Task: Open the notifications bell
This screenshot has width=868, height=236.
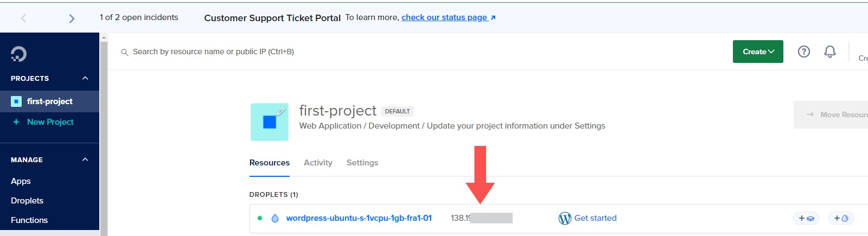Action: tap(830, 52)
